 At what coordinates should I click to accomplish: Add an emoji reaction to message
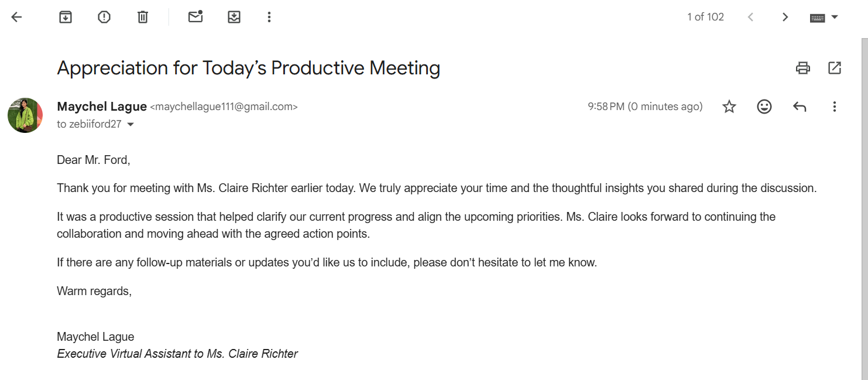pyautogui.click(x=764, y=107)
